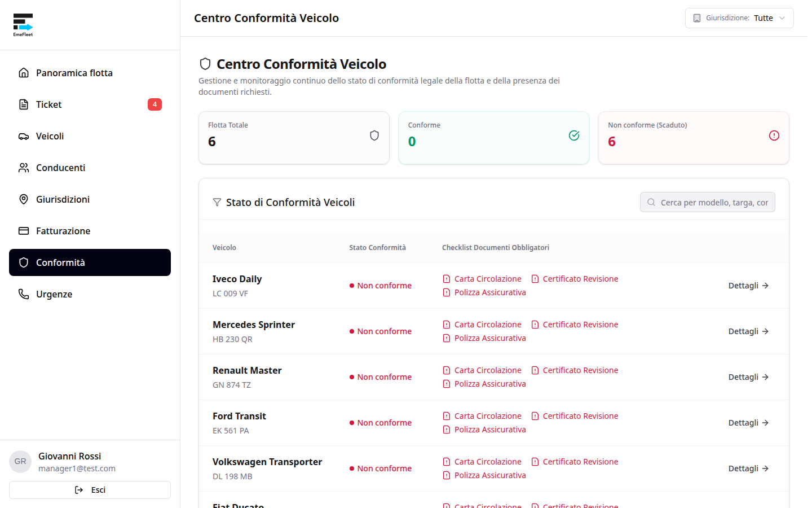Click the people icon beside Conducenti
The image size is (812, 508).
pyautogui.click(x=24, y=168)
